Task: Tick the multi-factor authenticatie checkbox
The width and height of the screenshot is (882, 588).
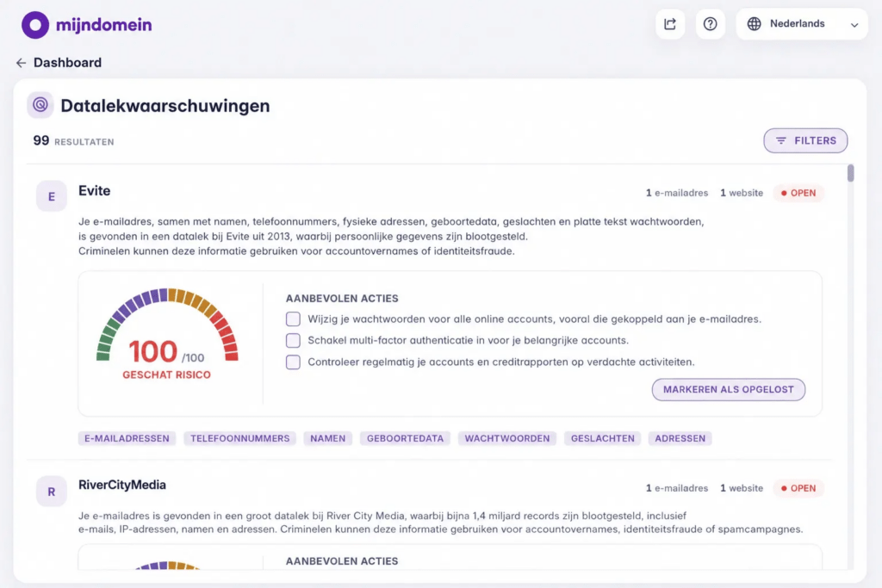Action: click(x=293, y=340)
